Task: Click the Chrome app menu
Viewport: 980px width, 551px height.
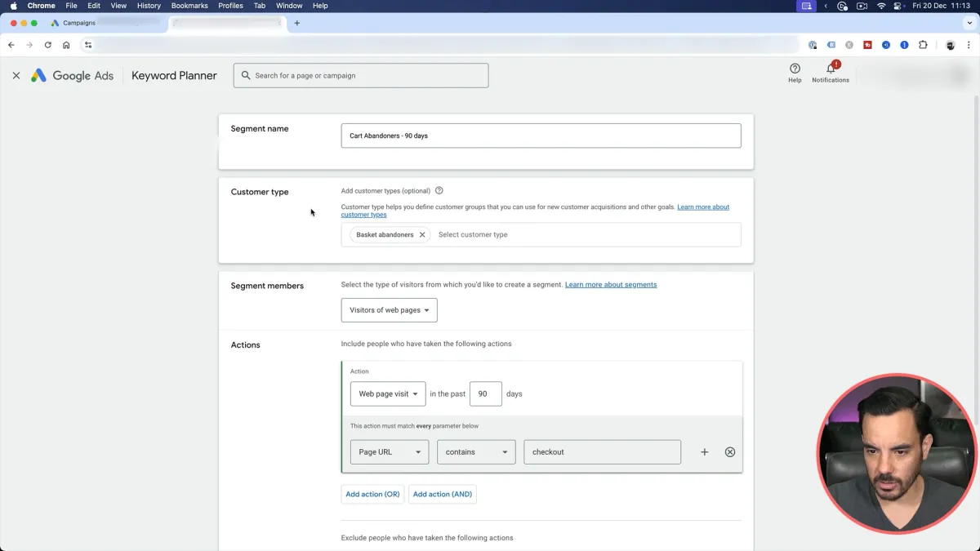Action: 41,6
